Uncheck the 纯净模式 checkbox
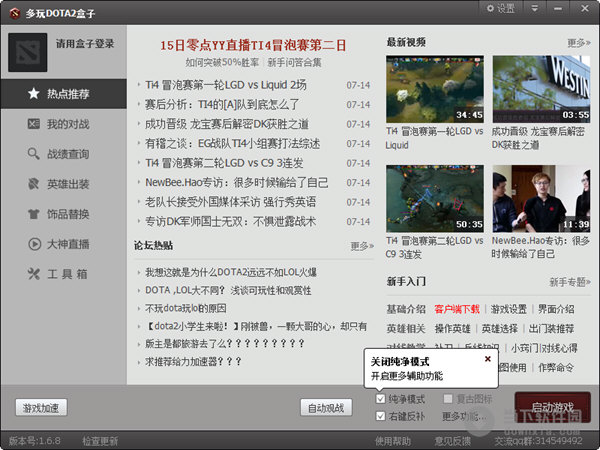600x450 pixels. 380,399
